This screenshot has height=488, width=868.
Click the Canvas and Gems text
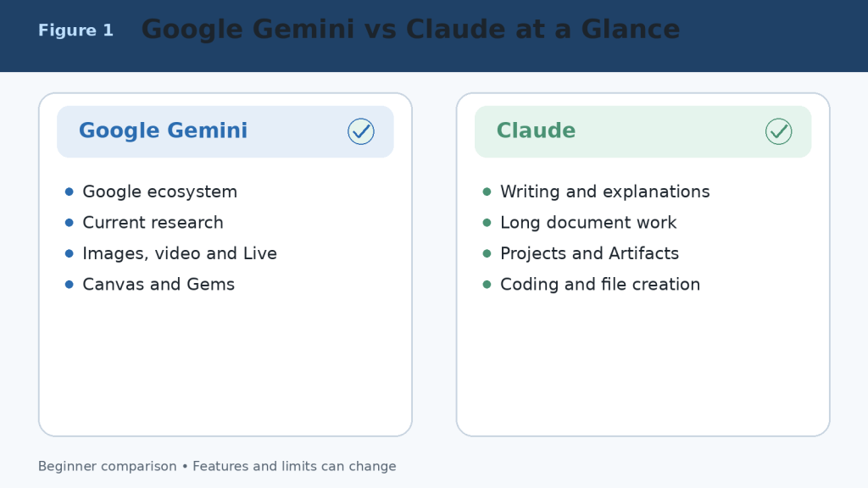tap(159, 285)
